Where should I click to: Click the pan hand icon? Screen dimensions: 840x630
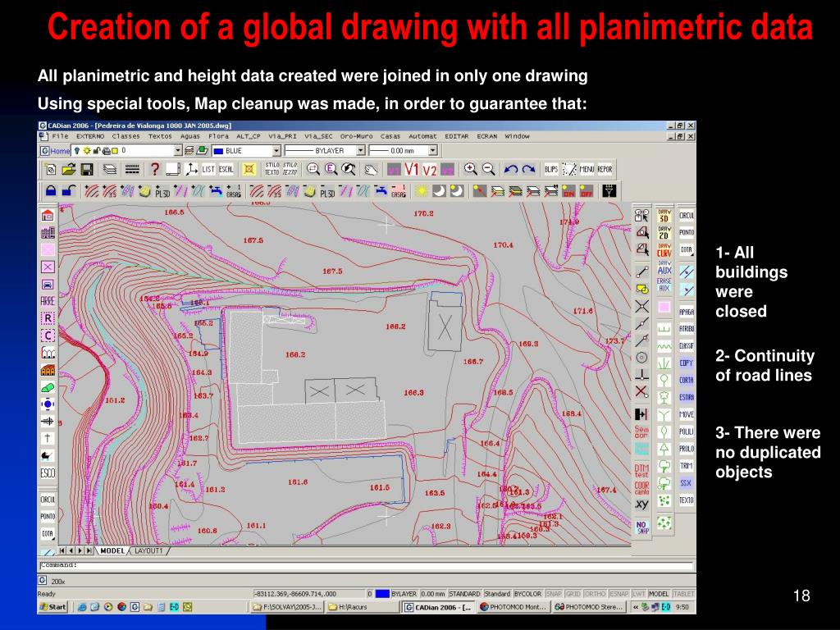[x=371, y=170]
